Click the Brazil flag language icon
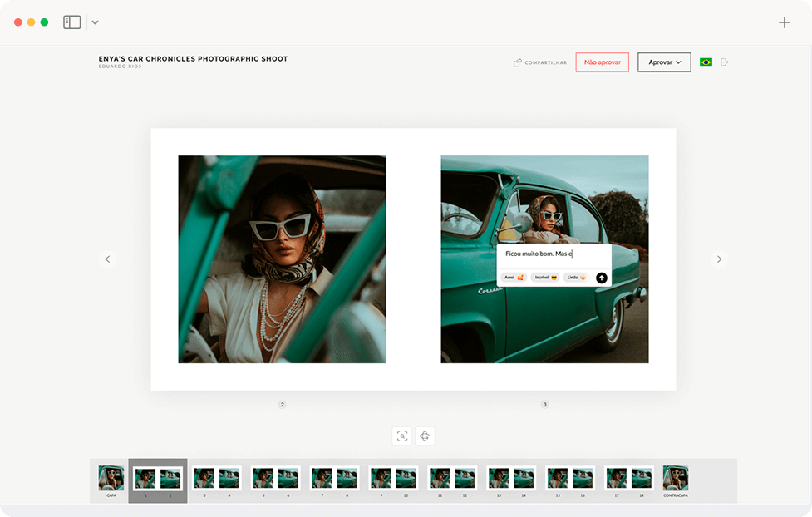This screenshot has height=517, width=812. click(x=706, y=62)
